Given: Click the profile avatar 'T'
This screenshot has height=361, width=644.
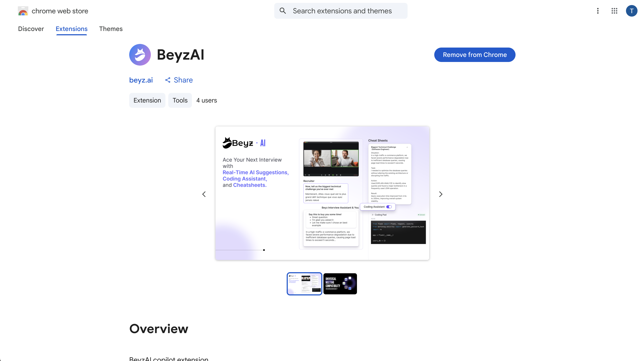Looking at the screenshot, I should 632,11.
